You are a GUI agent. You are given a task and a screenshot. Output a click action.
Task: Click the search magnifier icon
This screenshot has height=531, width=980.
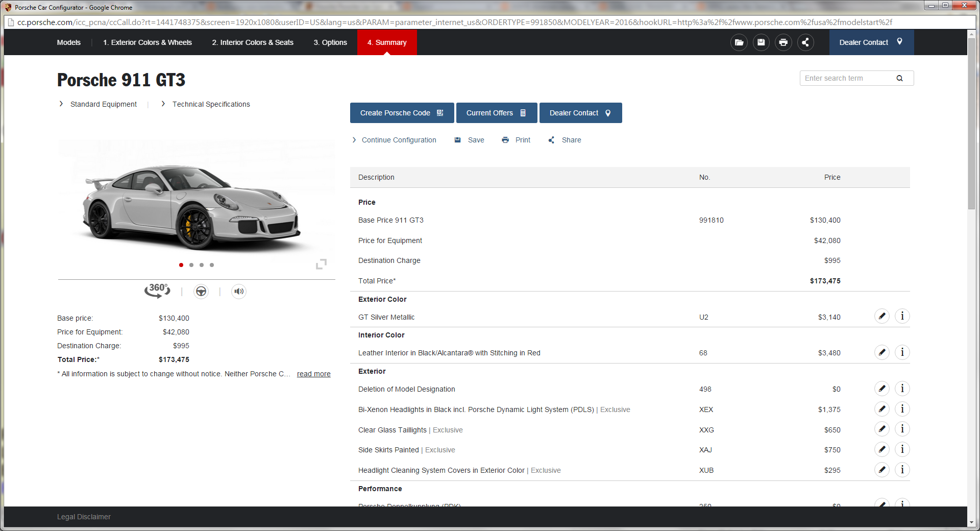pos(899,78)
